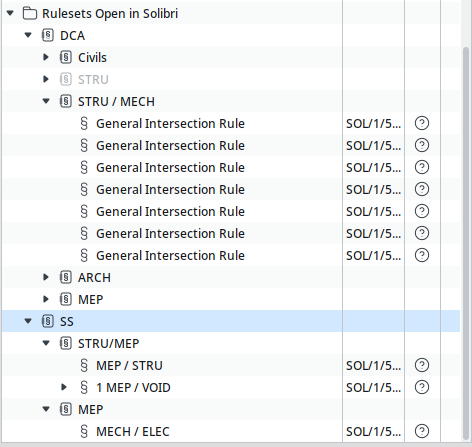The height and width of the screenshot is (447, 472).
Task: Click the ARCH ruleset icon
Action: pyautogui.click(x=66, y=277)
